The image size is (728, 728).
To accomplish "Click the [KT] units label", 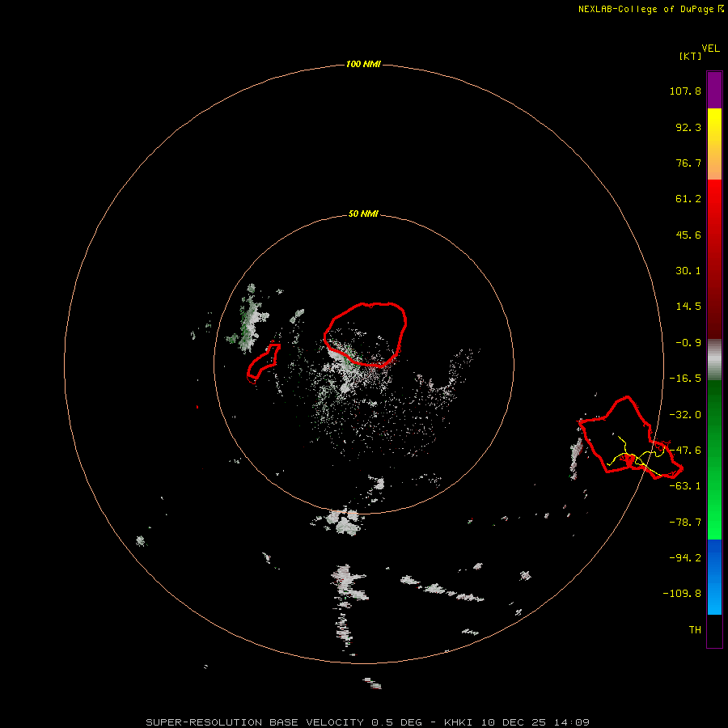I will (691, 56).
